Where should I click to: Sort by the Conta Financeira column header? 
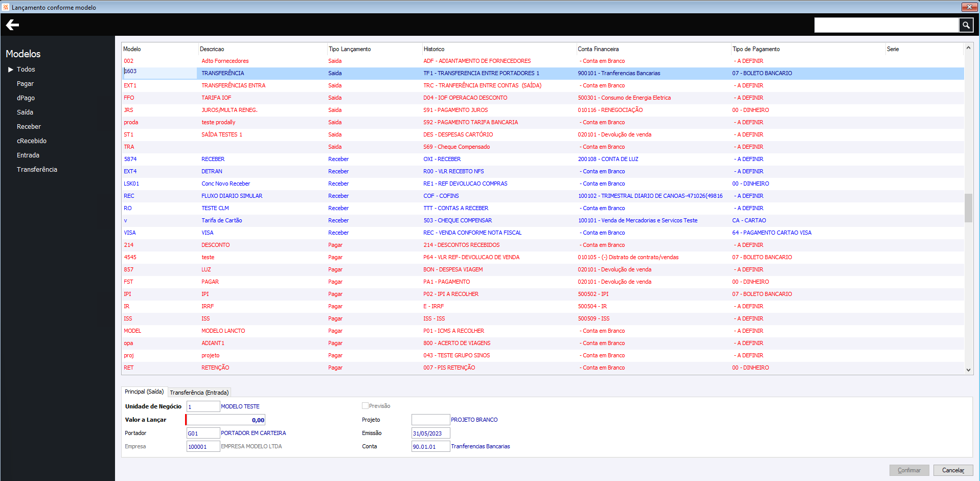(653, 49)
